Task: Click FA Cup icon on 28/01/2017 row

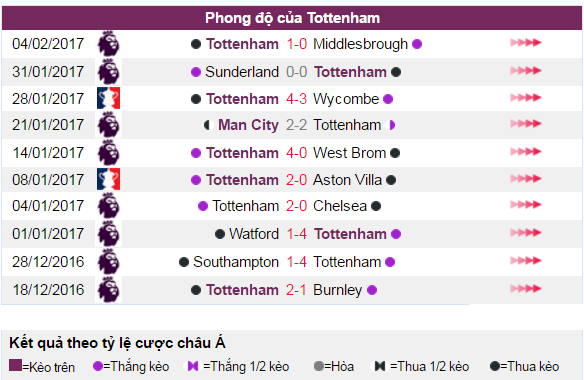Action: pos(108,98)
